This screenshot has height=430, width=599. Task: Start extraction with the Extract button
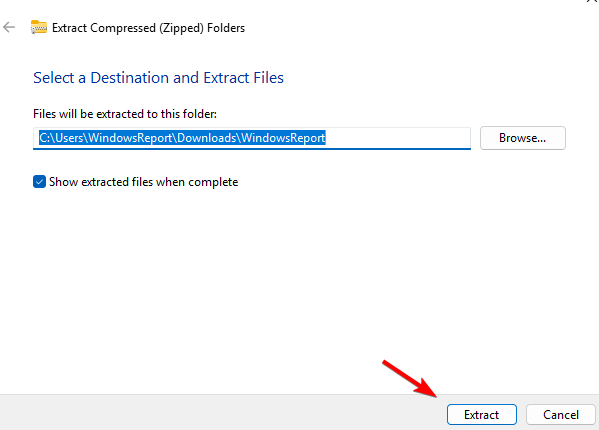tap(482, 415)
